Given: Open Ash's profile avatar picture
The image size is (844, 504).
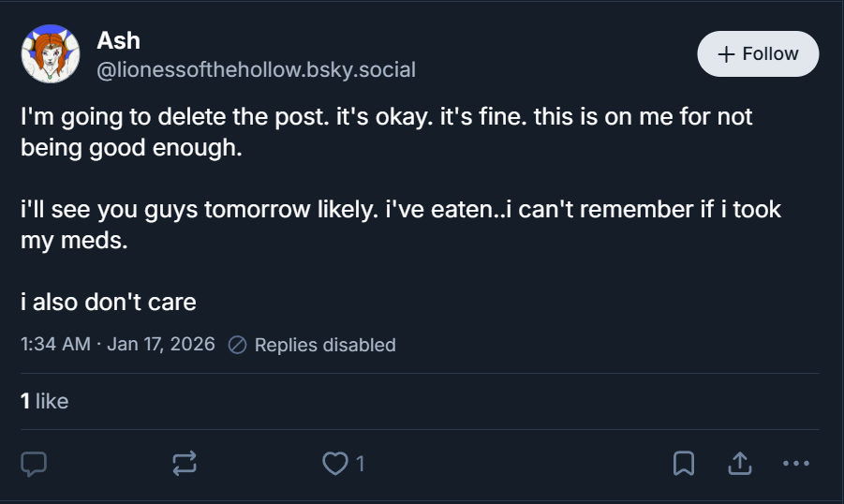Looking at the screenshot, I should (x=50, y=53).
